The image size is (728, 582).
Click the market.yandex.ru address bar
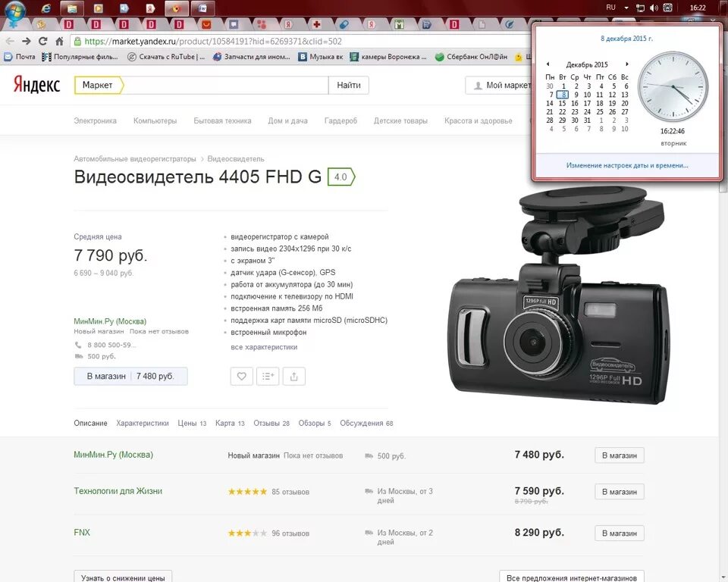coord(302,42)
